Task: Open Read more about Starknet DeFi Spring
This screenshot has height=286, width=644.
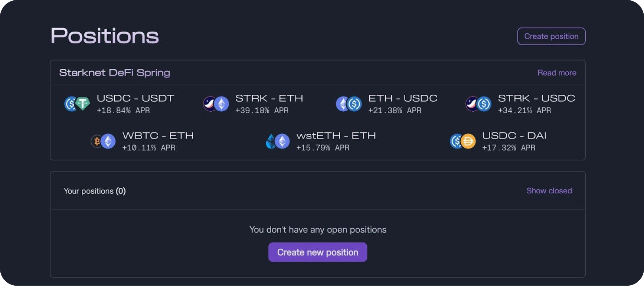Action: (557, 72)
